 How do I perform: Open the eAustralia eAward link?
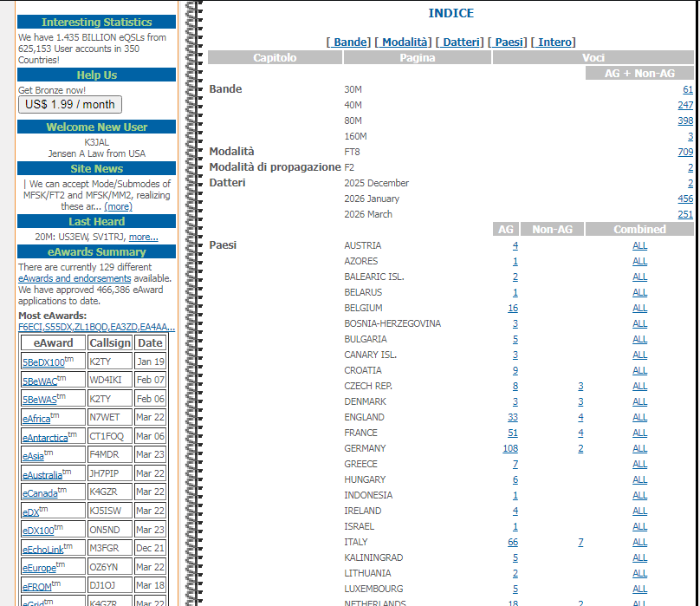(x=42, y=474)
